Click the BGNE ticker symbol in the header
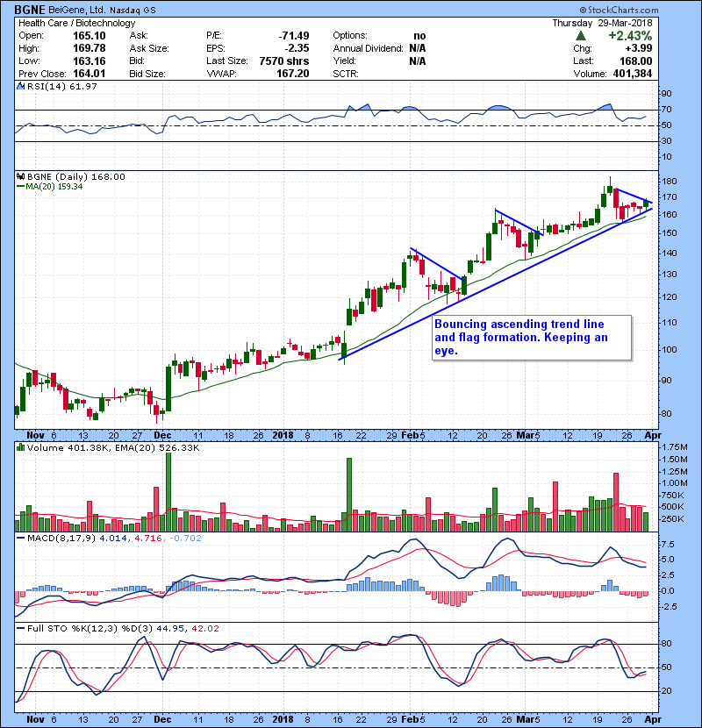 [30, 10]
